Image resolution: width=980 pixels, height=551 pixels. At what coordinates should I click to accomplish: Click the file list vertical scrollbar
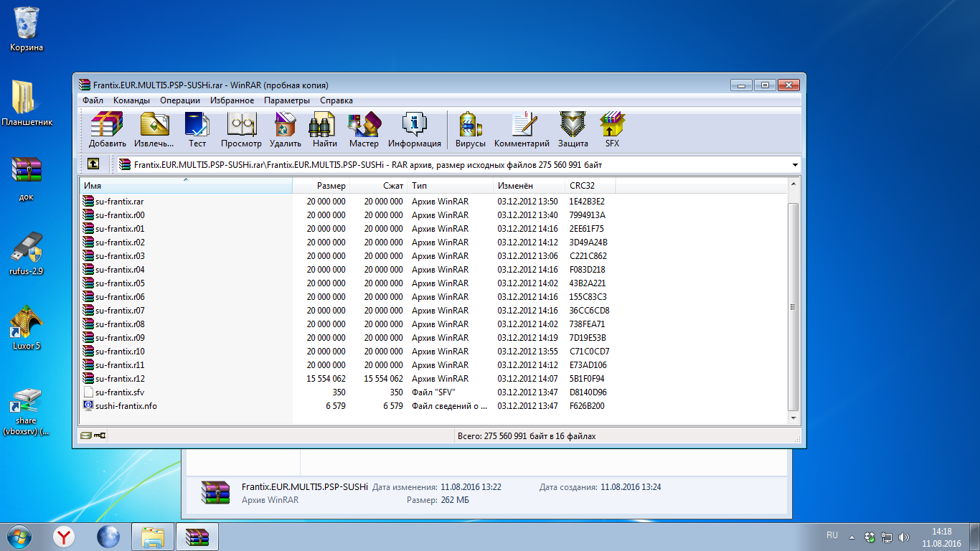coord(793,301)
